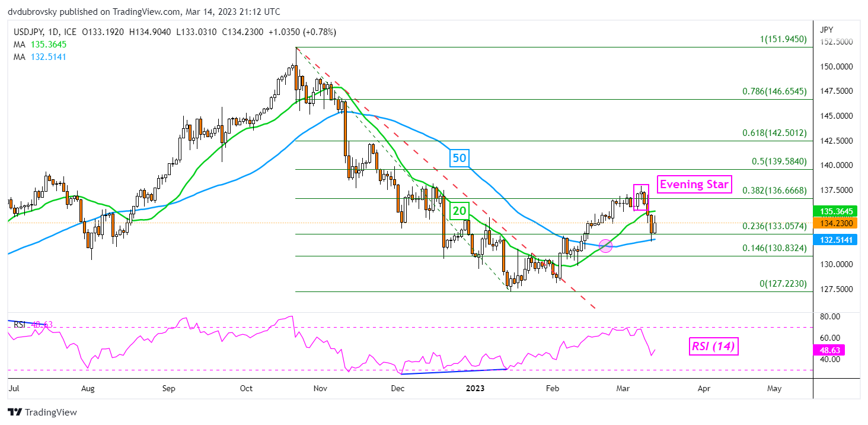The width and height of the screenshot is (868, 425).
Task: Click the RSI 48.63 legend in lower pane
Action: (x=33, y=325)
